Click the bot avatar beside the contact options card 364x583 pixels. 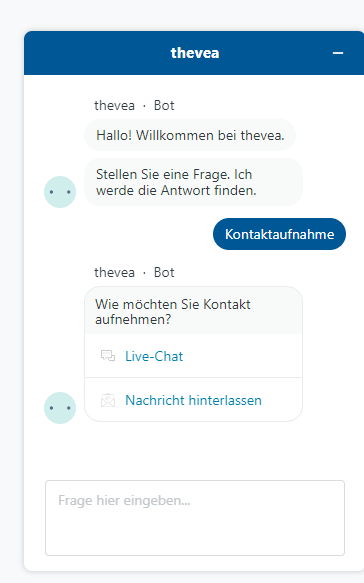(x=60, y=408)
